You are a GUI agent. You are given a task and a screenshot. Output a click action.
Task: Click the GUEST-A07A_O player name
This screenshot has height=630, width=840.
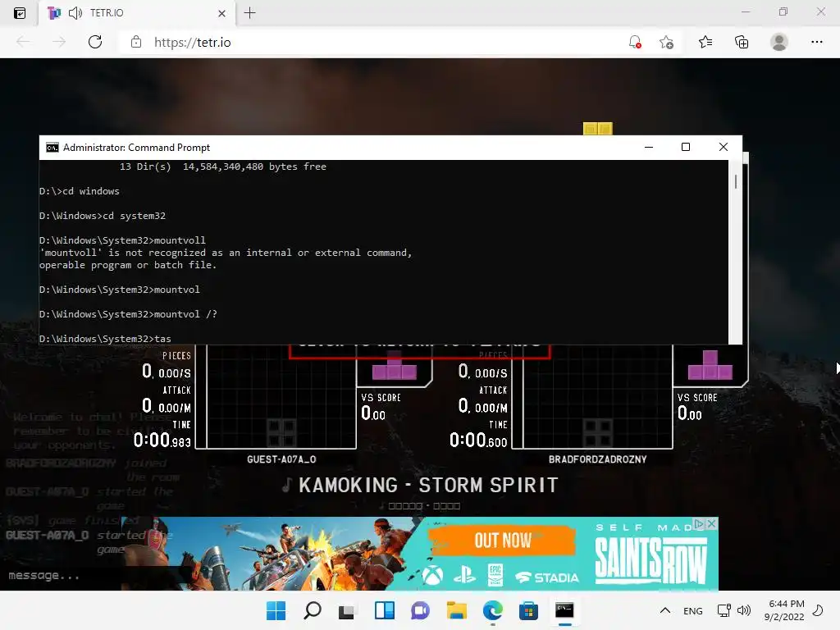pos(281,459)
